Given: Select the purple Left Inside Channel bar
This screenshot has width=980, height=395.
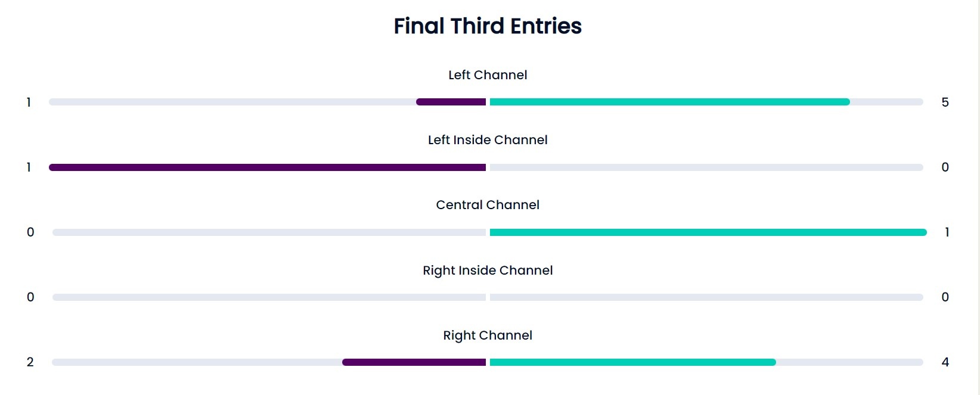Looking at the screenshot, I should (x=267, y=167).
